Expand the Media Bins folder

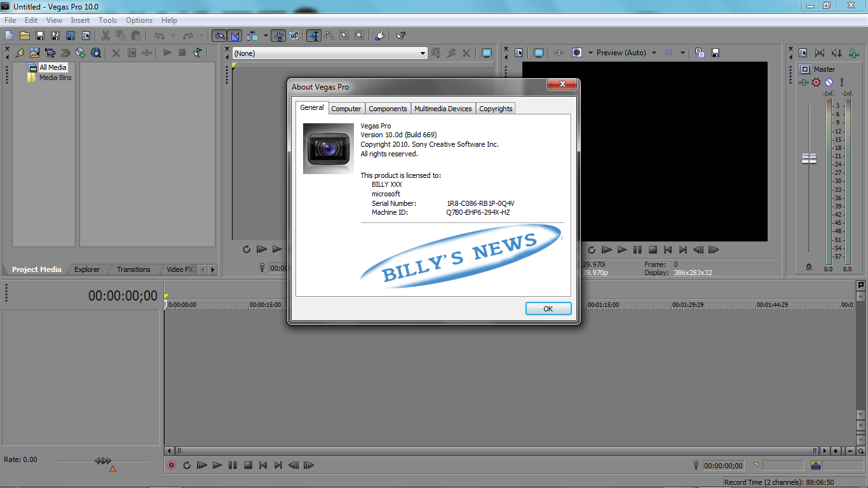tap(50, 78)
